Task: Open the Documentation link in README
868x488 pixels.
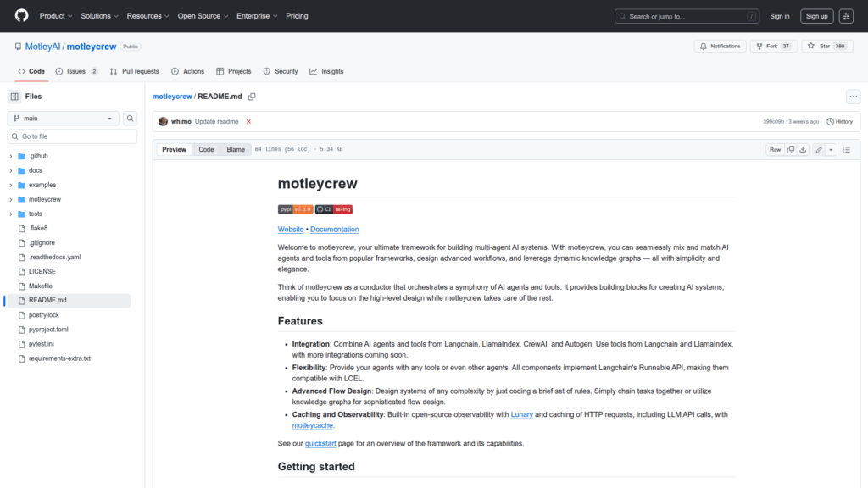Action: click(x=334, y=230)
